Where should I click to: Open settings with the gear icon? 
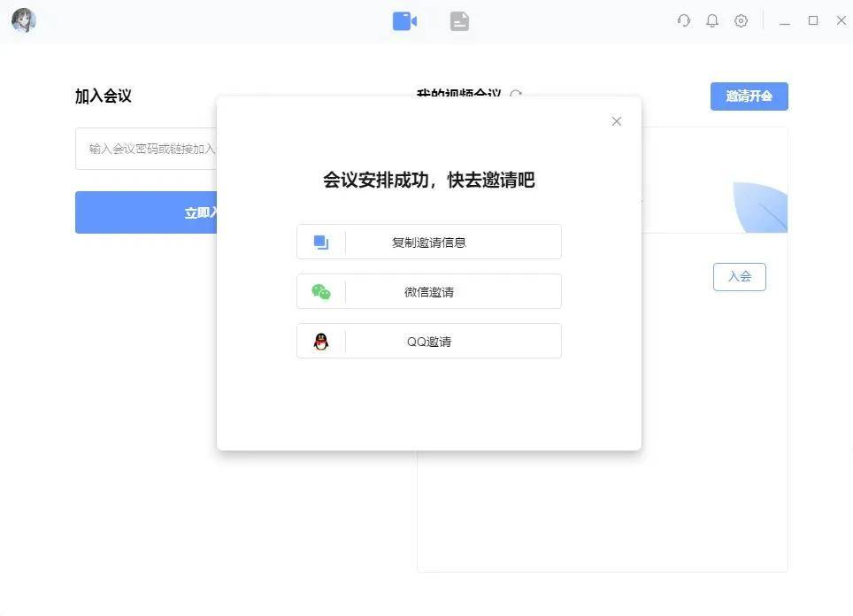point(741,20)
